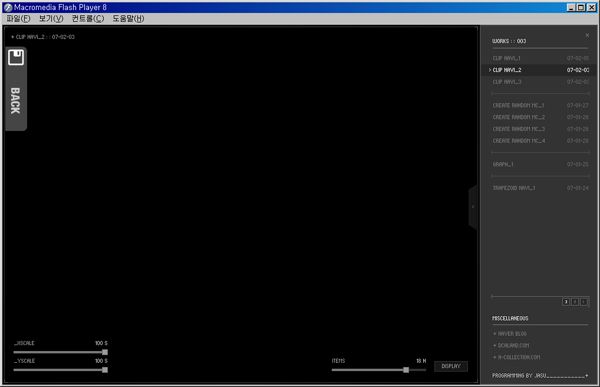Open TRAPEZOID NAVI_1 item
The image size is (600, 387).
(x=540, y=188)
